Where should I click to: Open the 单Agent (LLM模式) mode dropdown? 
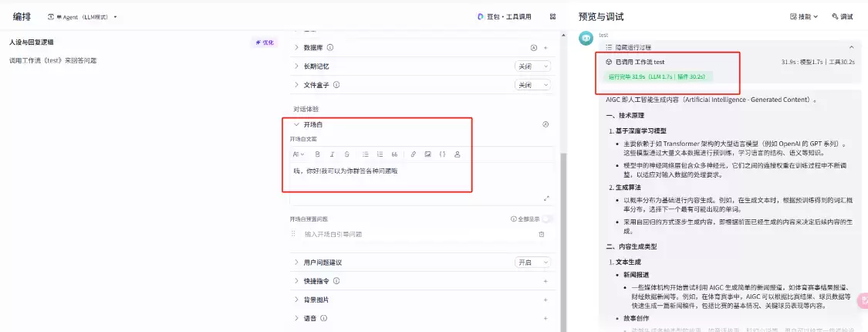[83, 17]
